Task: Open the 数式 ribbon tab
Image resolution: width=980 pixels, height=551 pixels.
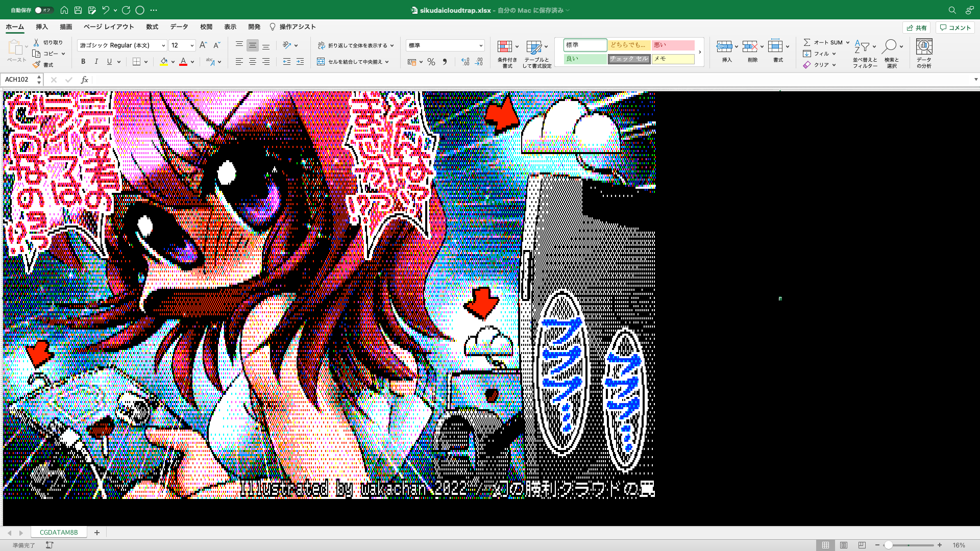Action: (x=152, y=27)
